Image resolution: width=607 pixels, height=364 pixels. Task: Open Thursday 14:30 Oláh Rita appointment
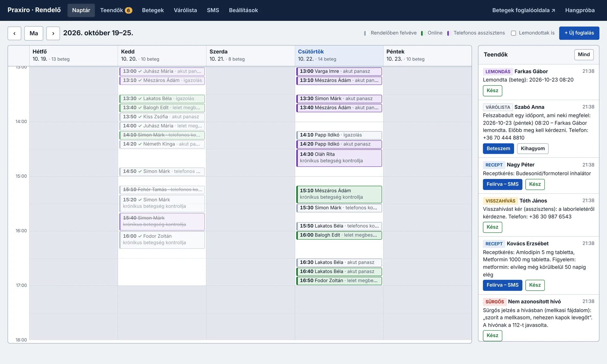(339, 158)
